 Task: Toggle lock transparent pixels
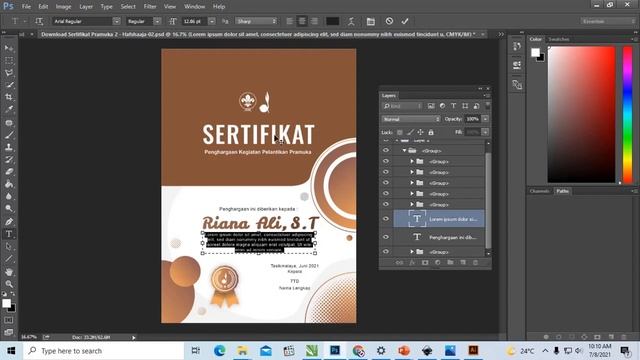coord(400,132)
